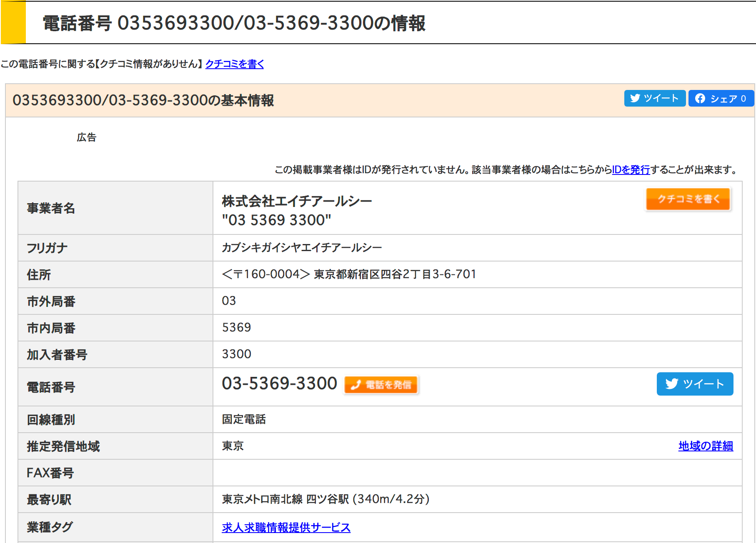
Task: Click the 広告 label
Action: click(x=86, y=137)
